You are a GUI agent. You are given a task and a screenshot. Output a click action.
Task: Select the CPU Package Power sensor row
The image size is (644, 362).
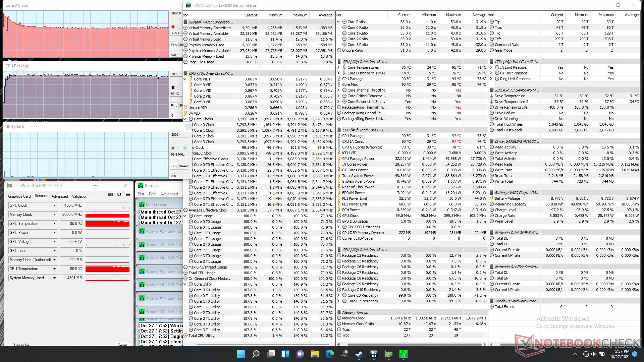tap(411, 159)
